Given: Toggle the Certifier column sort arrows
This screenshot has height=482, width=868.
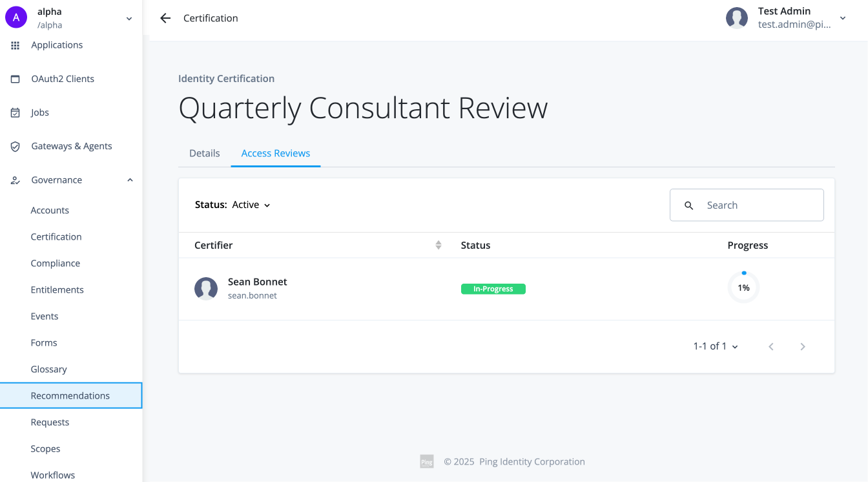Looking at the screenshot, I should pyautogui.click(x=439, y=245).
